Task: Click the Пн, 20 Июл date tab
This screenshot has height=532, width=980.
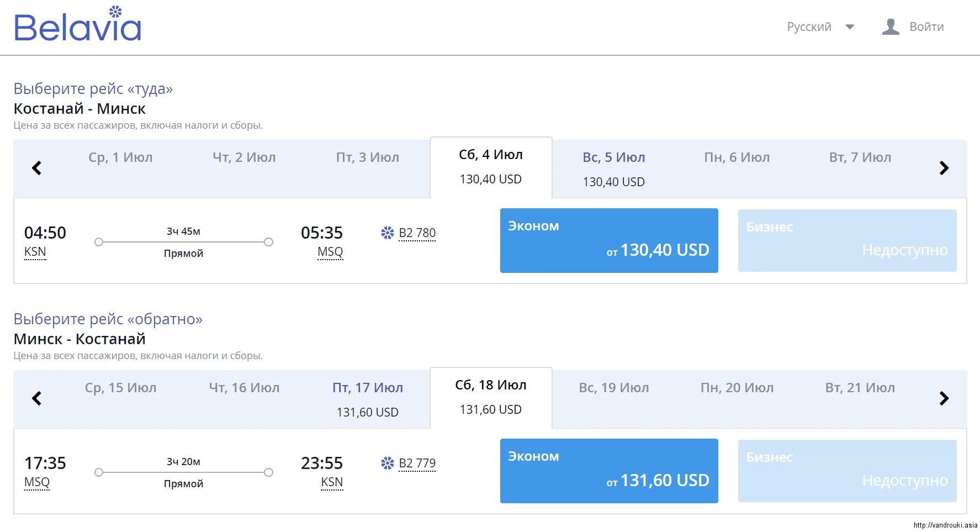Action: 737,388
